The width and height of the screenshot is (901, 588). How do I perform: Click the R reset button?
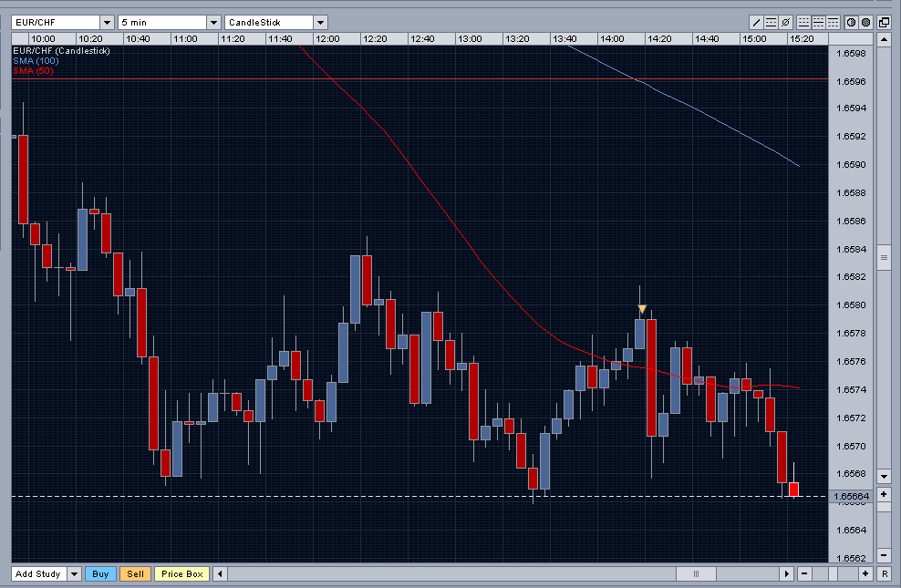click(x=885, y=573)
